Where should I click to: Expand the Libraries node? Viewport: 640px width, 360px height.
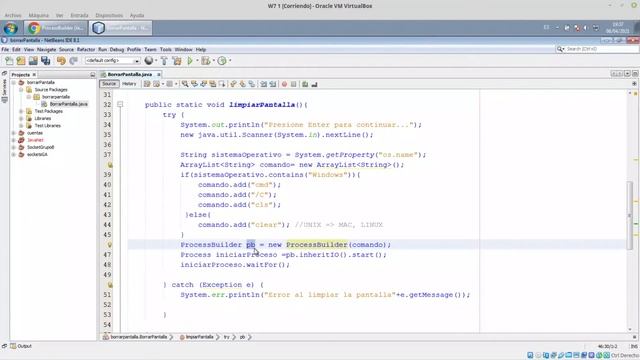coord(21,119)
